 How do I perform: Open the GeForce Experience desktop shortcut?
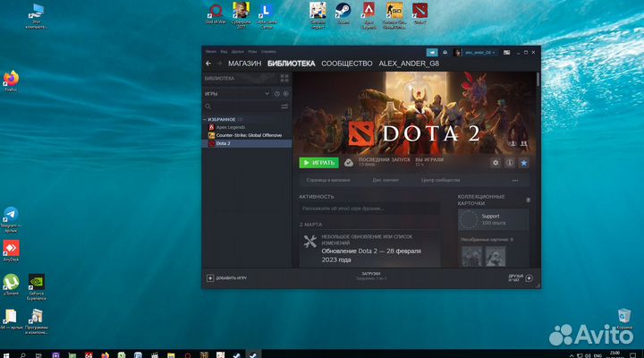pyautogui.click(x=37, y=287)
